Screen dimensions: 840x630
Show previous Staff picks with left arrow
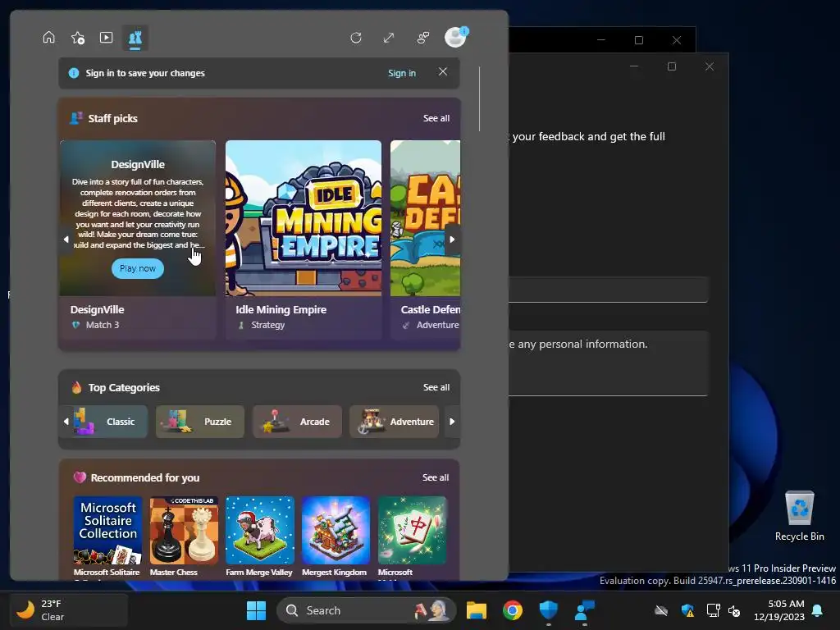pos(66,240)
